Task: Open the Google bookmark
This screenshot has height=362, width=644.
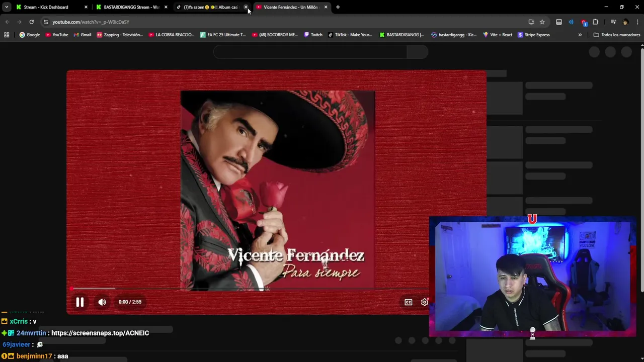Action: click(x=30, y=35)
